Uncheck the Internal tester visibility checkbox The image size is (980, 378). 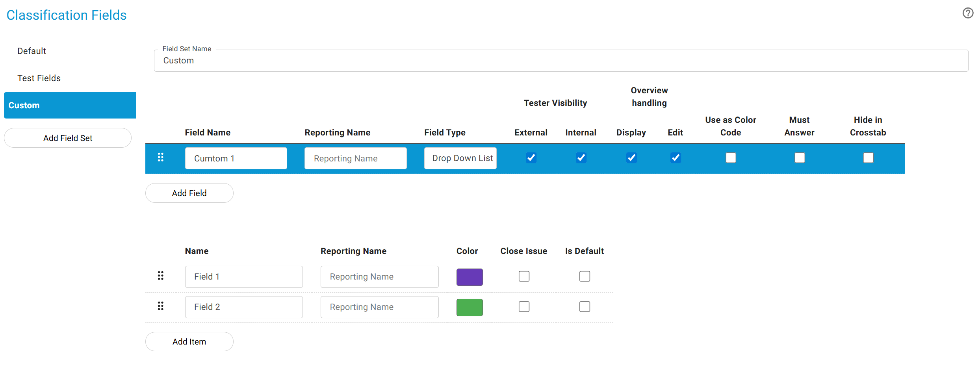[581, 158]
